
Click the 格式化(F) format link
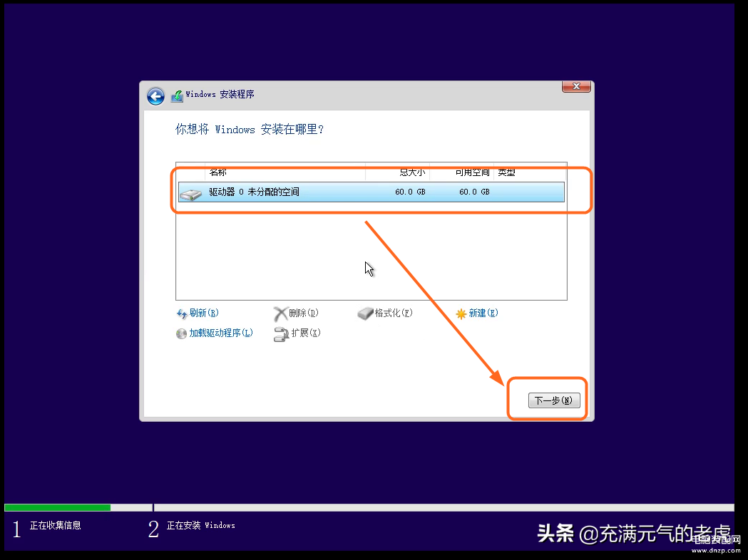[394, 313]
